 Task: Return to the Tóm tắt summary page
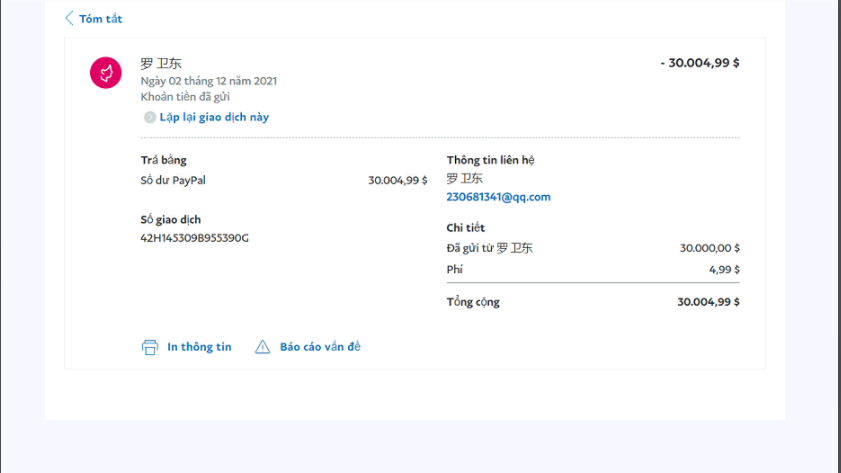point(100,19)
